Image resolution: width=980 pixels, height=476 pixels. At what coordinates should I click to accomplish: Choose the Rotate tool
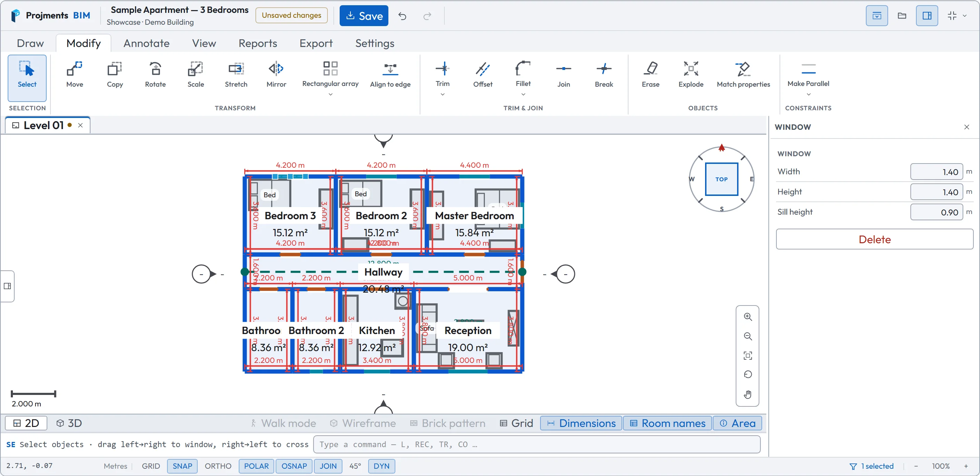[155, 74]
